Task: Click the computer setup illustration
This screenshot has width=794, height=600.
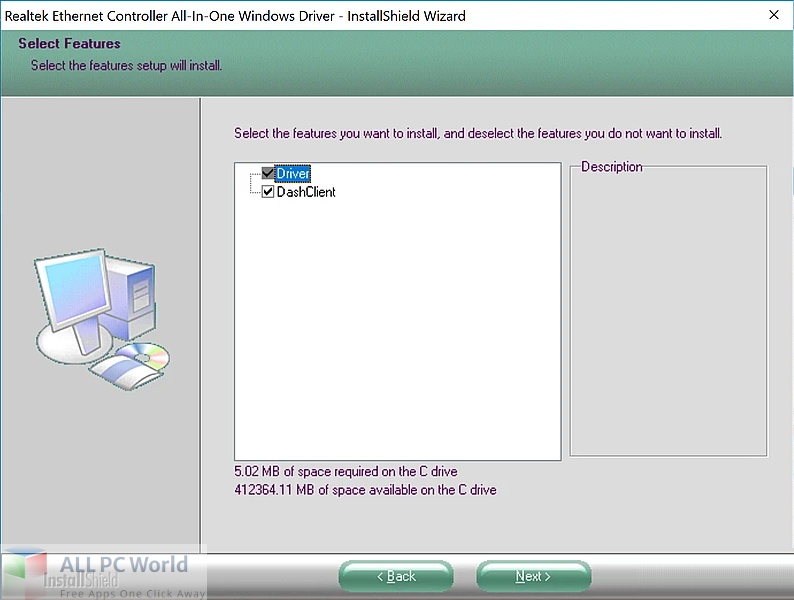Action: [103, 319]
